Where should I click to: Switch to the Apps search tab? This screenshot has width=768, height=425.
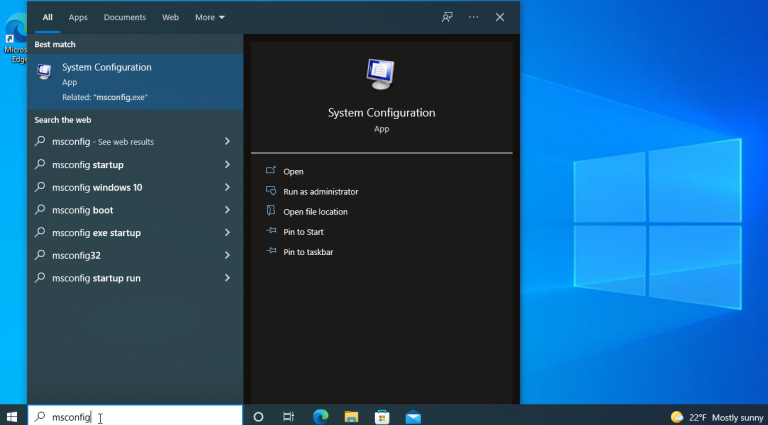(x=78, y=17)
